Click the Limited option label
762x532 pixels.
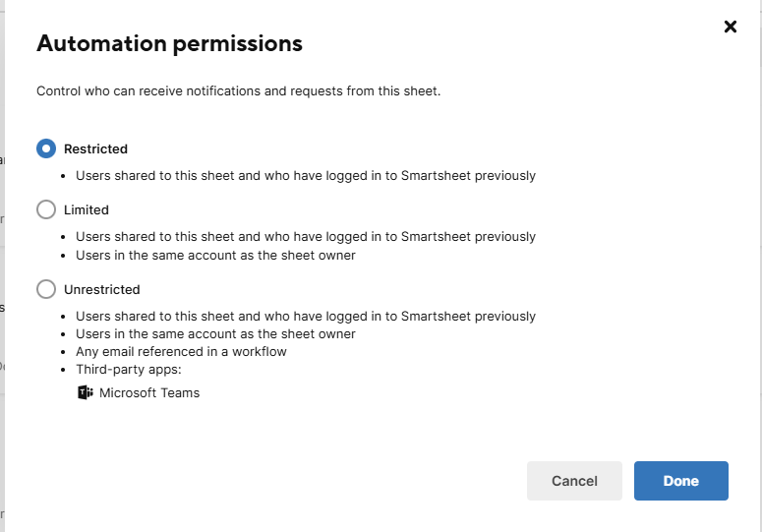click(87, 209)
